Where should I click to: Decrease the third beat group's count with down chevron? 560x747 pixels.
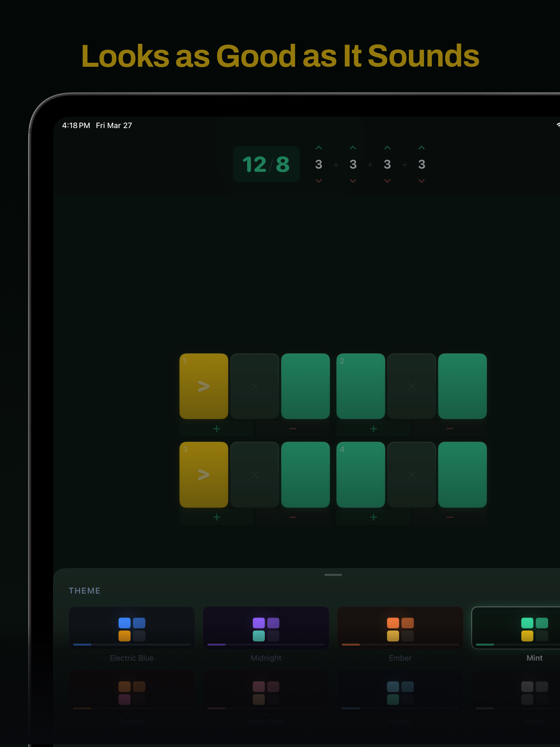(387, 181)
